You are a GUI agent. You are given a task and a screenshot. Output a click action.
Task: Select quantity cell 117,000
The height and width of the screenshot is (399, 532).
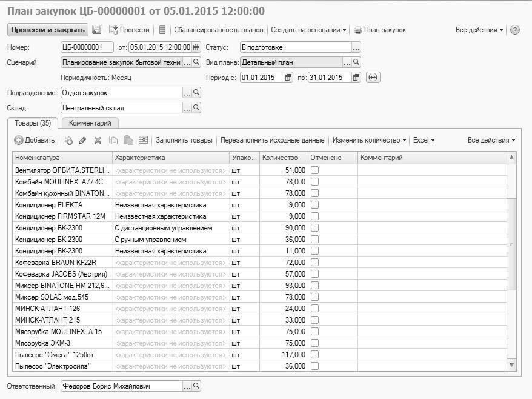click(x=284, y=355)
